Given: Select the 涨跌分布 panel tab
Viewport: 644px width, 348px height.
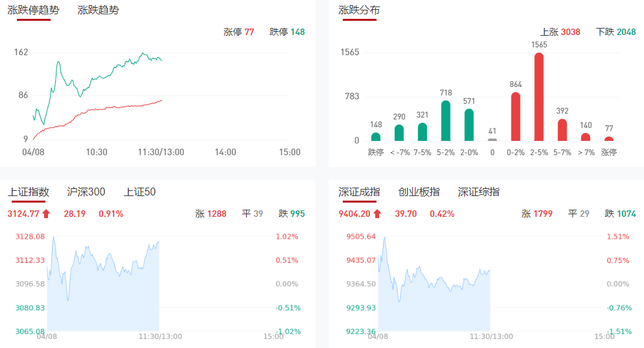Looking at the screenshot, I should pyautogui.click(x=359, y=10).
